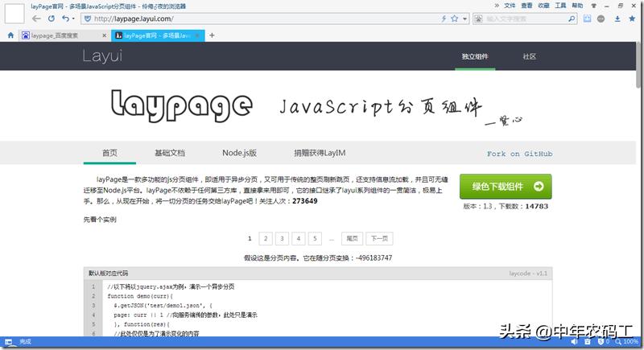Click the status bar panel icon beside 完成
This screenshot has width=644, height=350.
click(8, 341)
